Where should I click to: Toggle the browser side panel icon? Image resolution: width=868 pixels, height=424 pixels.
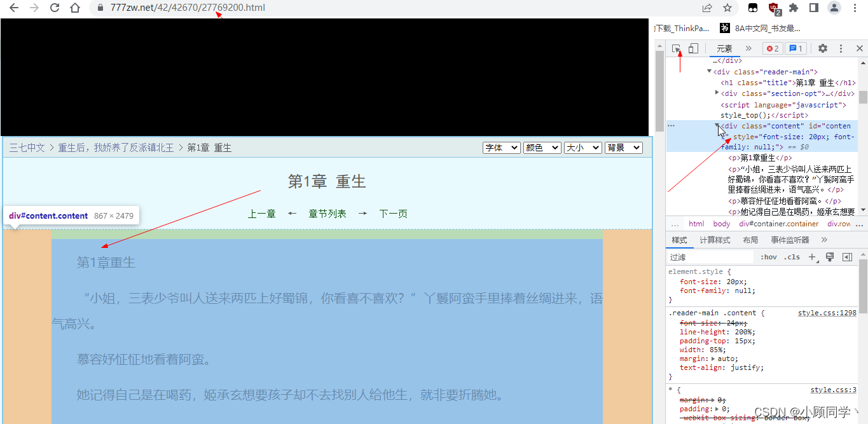(x=813, y=8)
